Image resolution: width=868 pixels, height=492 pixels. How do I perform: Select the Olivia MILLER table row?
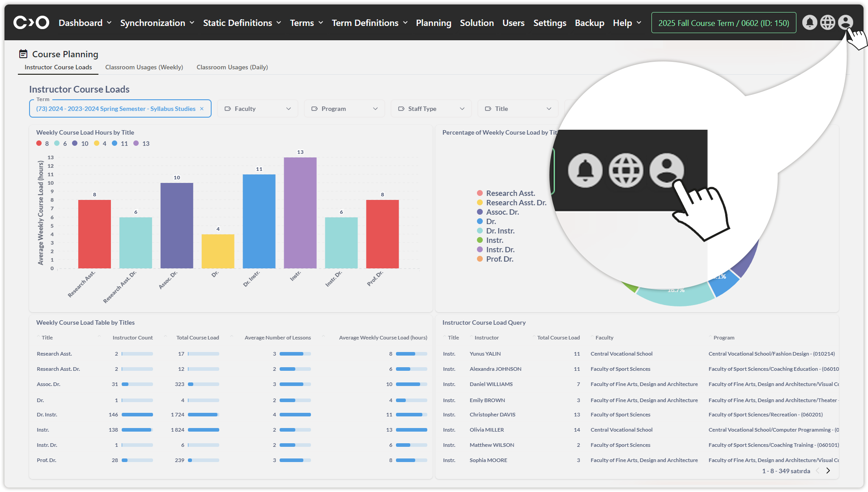(x=486, y=430)
